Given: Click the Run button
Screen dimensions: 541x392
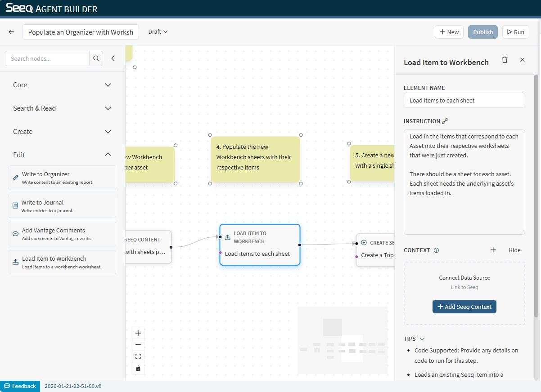Looking at the screenshot, I should 515,32.
